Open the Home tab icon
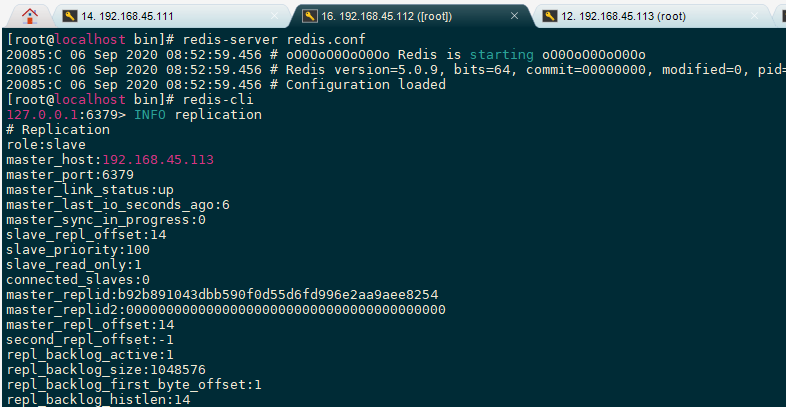This screenshot has height=407, width=786. pos(30,16)
